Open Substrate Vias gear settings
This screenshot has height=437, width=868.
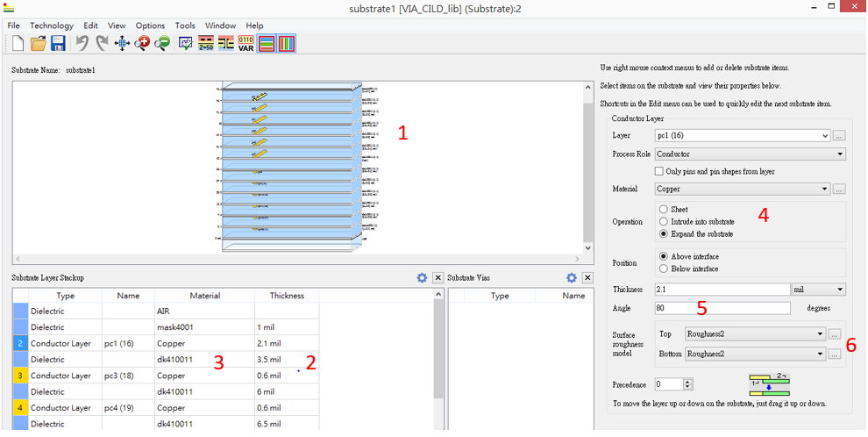click(572, 277)
